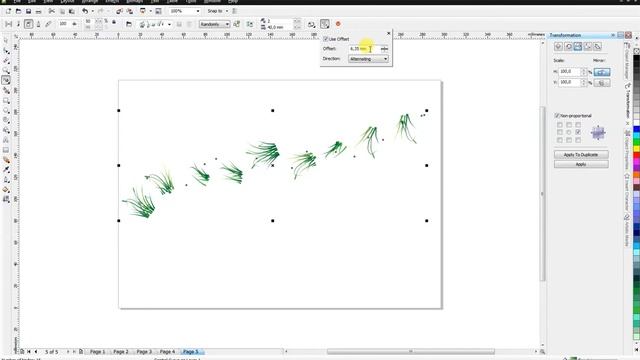Check the middle-left anchor point checkbox
The image size is (640, 360).
(x=560, y=132)
